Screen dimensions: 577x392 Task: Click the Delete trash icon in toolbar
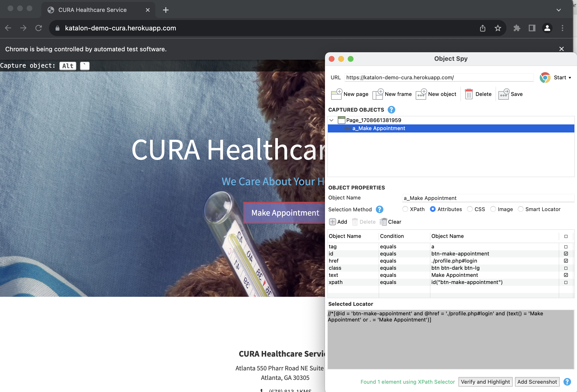(468, 94)
